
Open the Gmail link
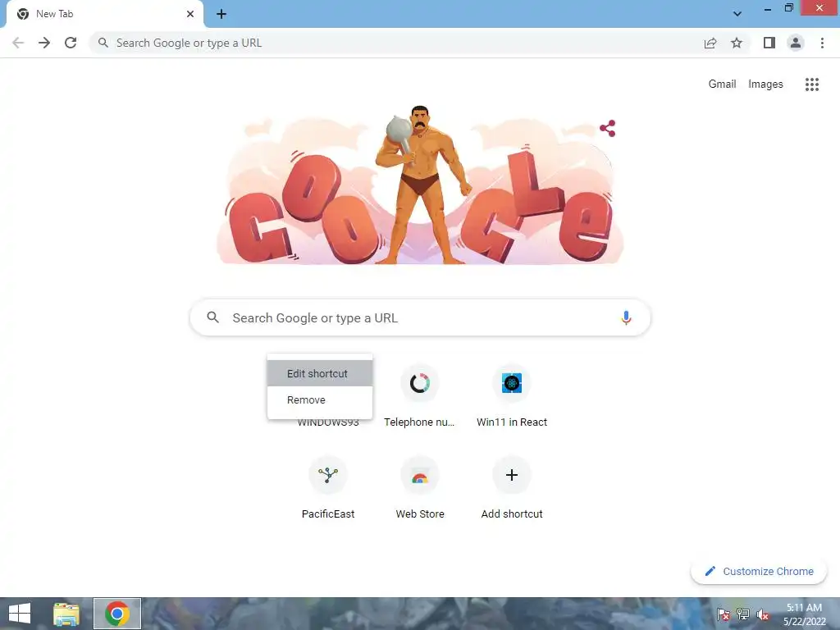(x=722, y=84)
